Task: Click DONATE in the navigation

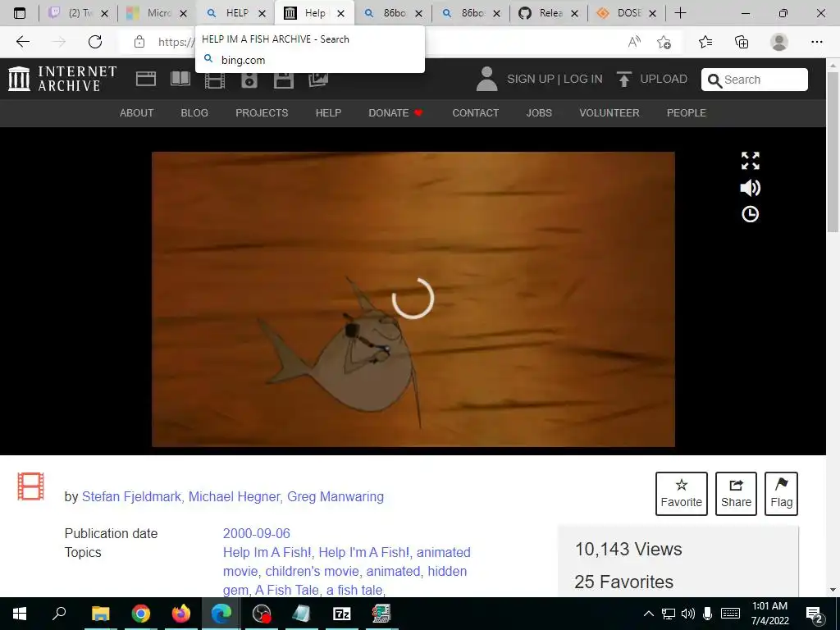Action: click(x=395, y=113)
